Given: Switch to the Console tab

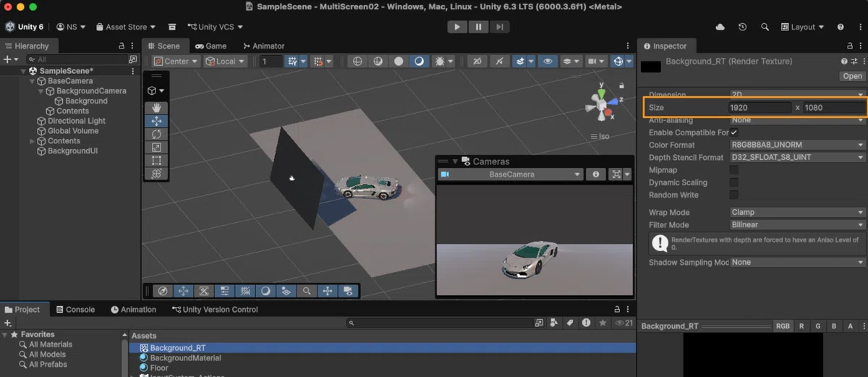Looking at the screenshot, I should pos(75,310).
